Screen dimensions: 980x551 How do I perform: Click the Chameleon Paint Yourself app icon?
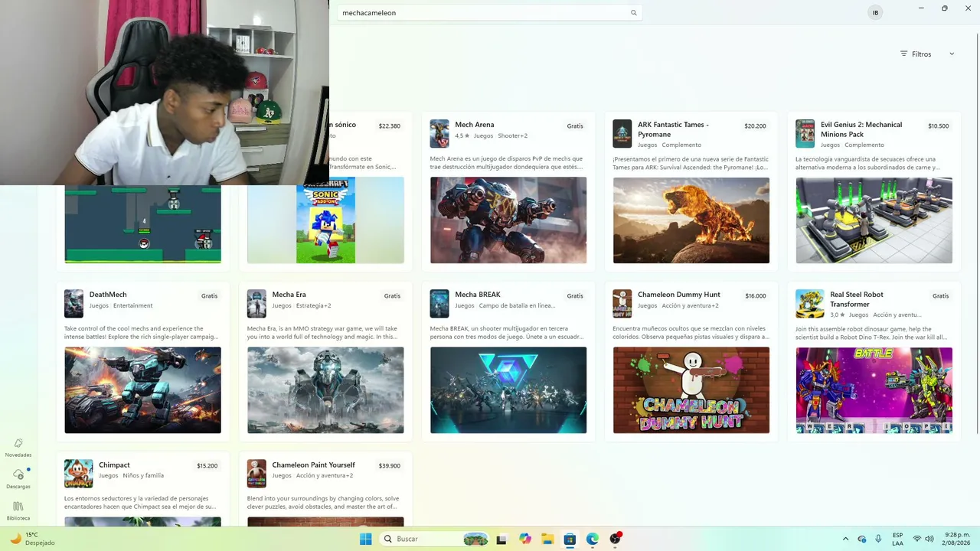click(x=256, y=473)
